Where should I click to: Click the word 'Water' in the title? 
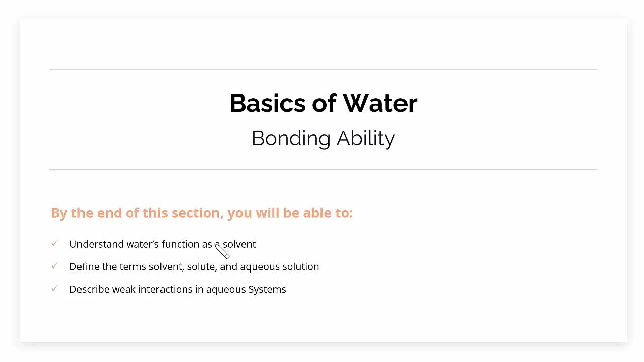point(380,103)
